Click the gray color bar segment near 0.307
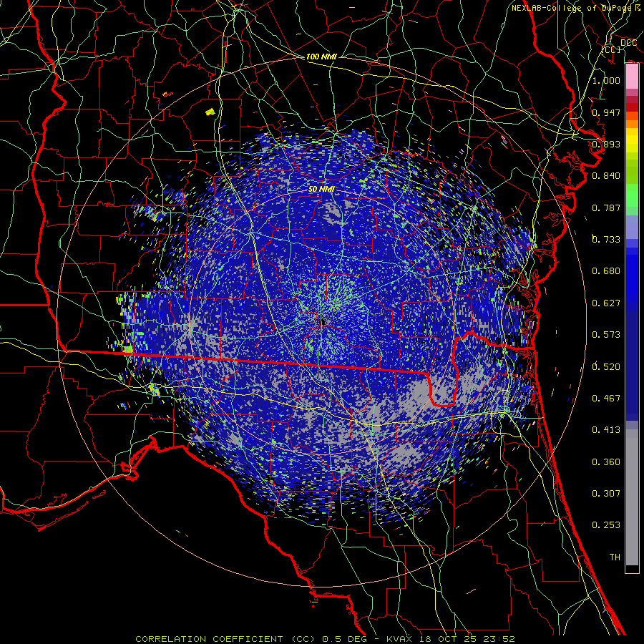 point(632,497)
